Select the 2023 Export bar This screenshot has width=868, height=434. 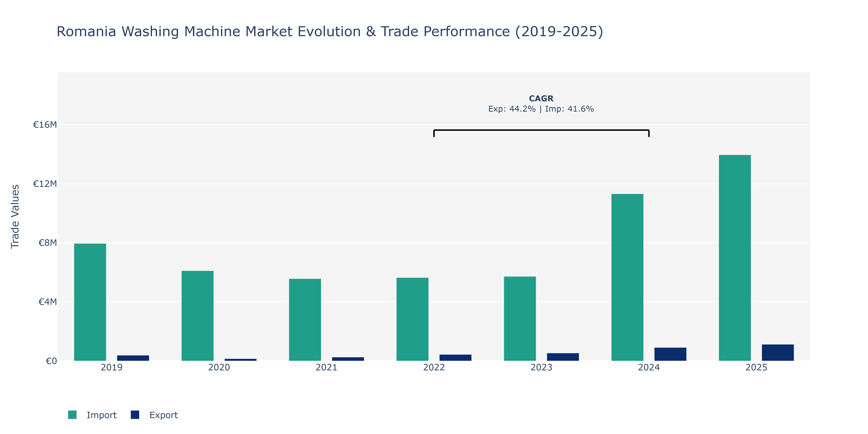563,357
